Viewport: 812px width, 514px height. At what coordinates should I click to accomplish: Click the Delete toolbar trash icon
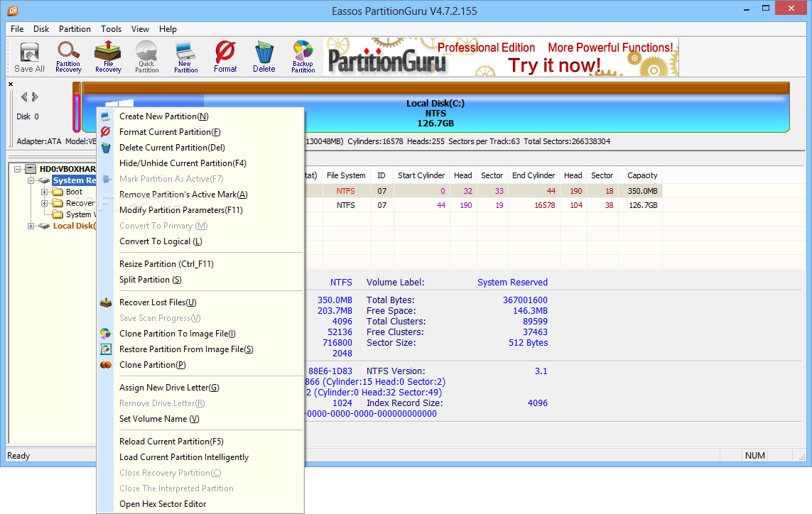tap(264, 58)
